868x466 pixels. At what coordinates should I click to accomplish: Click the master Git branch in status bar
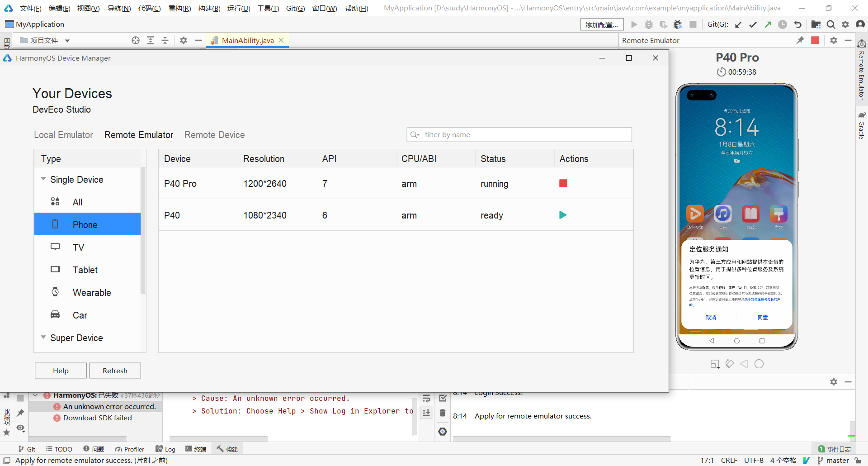tap(833, 460)
